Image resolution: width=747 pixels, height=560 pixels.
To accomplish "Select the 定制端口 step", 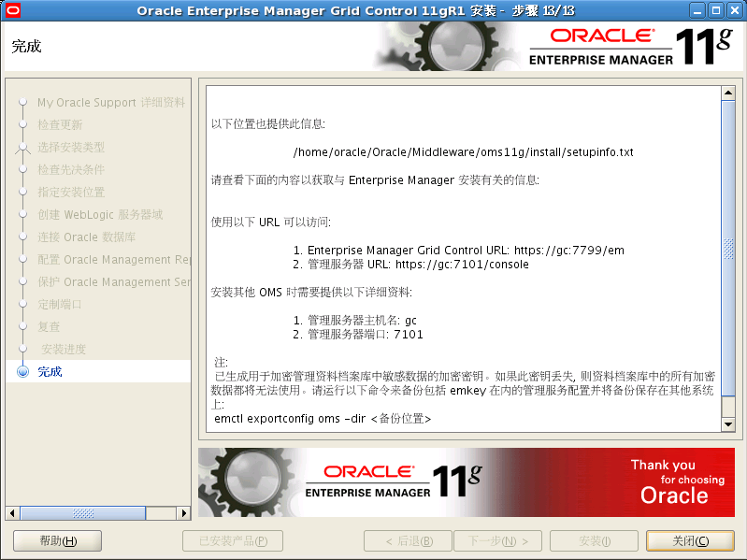I will [x=60, y=304].
